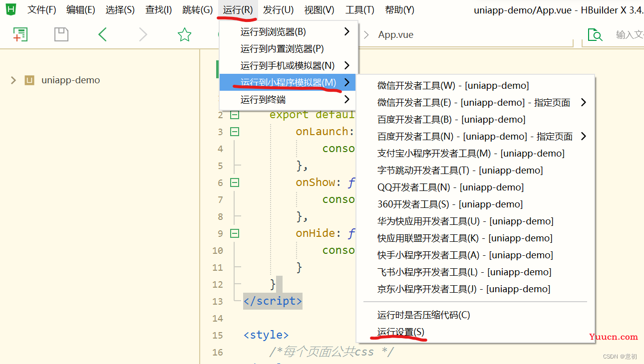Click the uniapp-demo project folder icon

coord(29,80)
